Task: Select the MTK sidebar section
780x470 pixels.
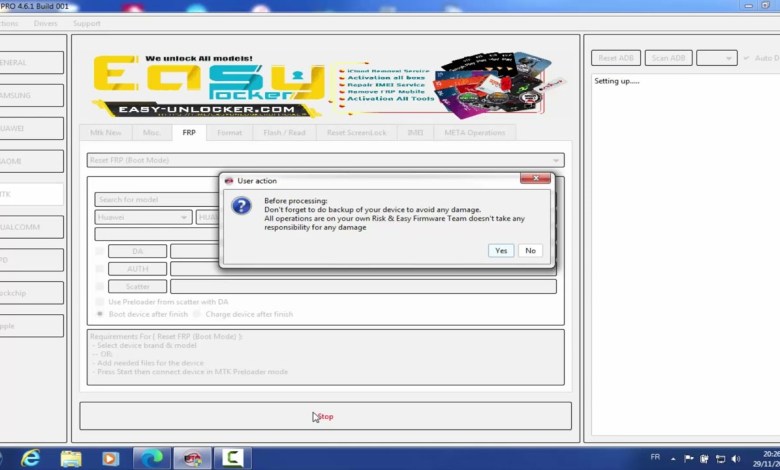Action: [x=31, y=194]
